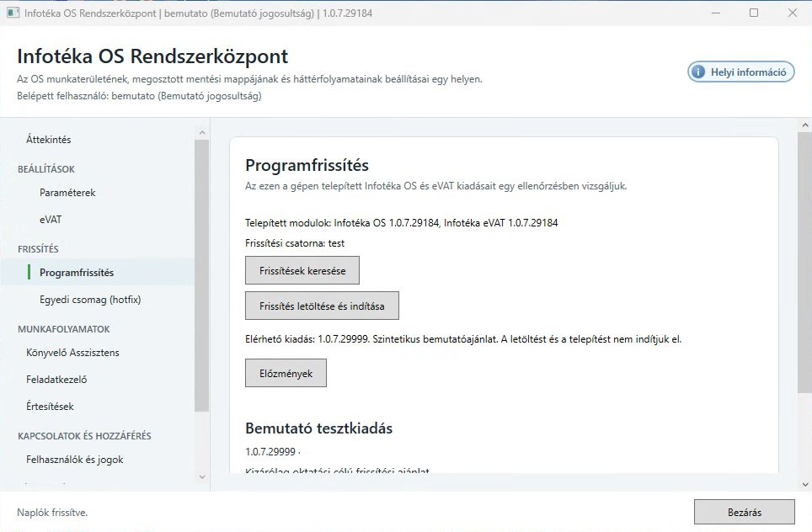This screenshot has width=812, height=532.
Task: Click the Programfrissítés card heading
Action: pyautogui.click(x=307, y=165)
